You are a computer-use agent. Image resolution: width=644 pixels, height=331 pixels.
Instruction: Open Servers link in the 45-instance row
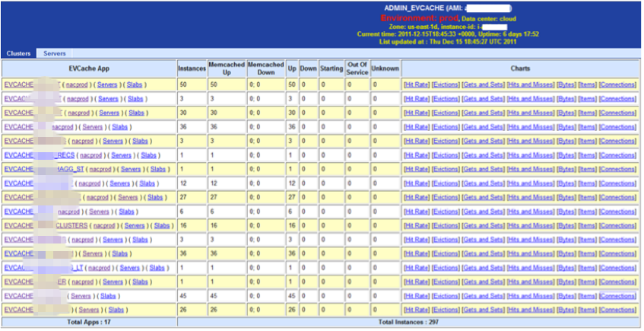pos(81,296)
